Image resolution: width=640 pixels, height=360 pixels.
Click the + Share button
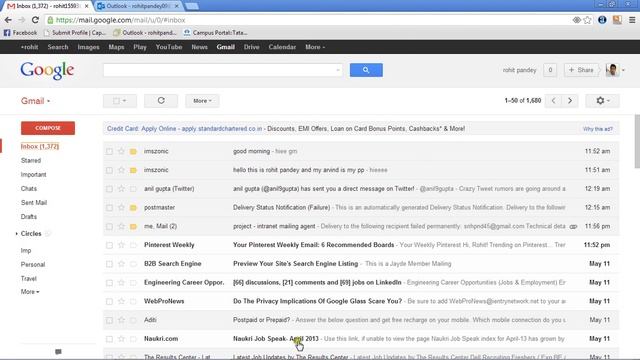point(581,70)
